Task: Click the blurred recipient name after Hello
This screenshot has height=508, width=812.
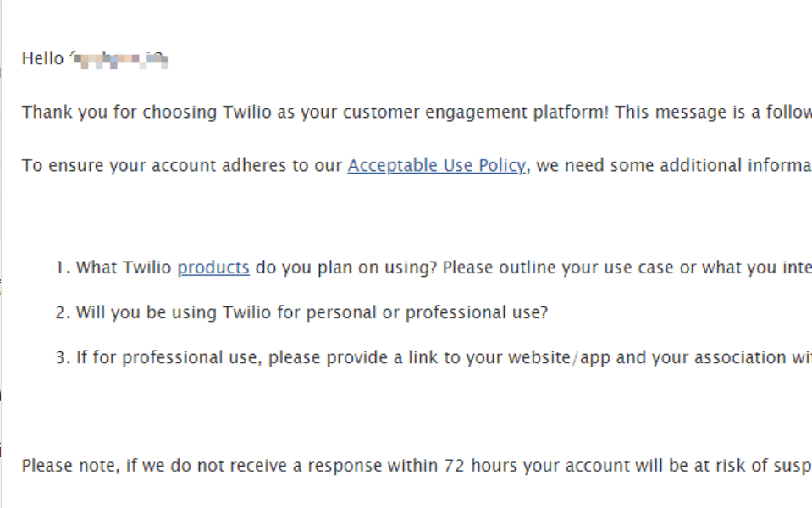Action: tap(120, 59)
